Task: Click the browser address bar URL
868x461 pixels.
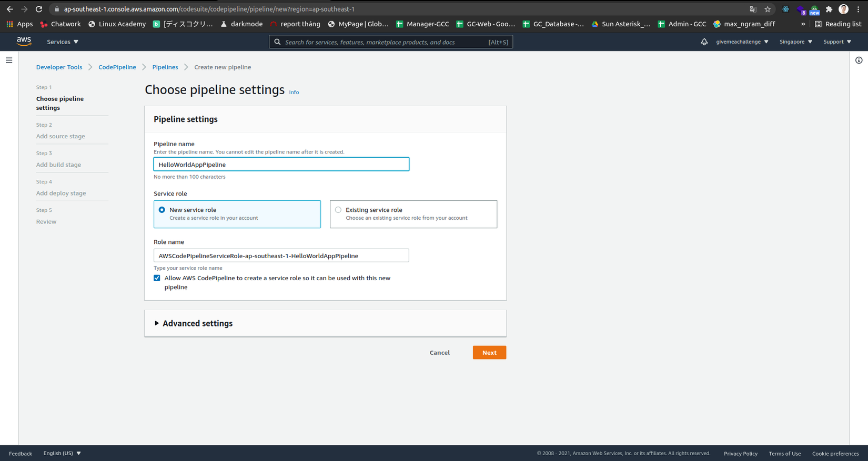Action: pos(209,9)
